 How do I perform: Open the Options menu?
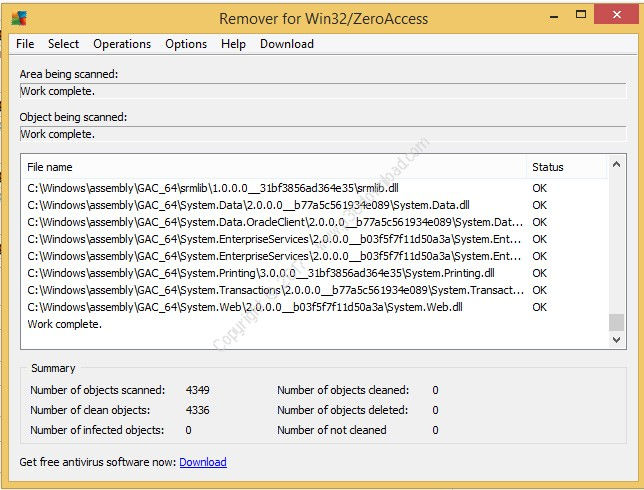pos(186,44)
